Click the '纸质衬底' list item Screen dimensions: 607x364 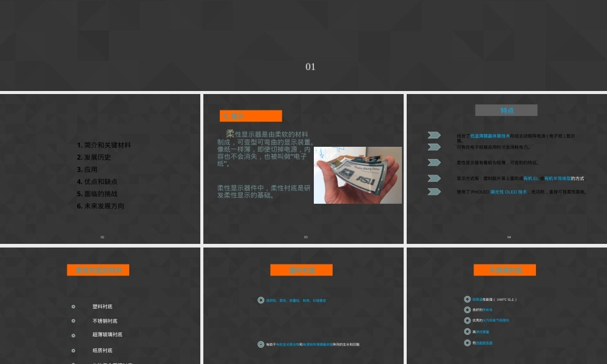(102, 351)
